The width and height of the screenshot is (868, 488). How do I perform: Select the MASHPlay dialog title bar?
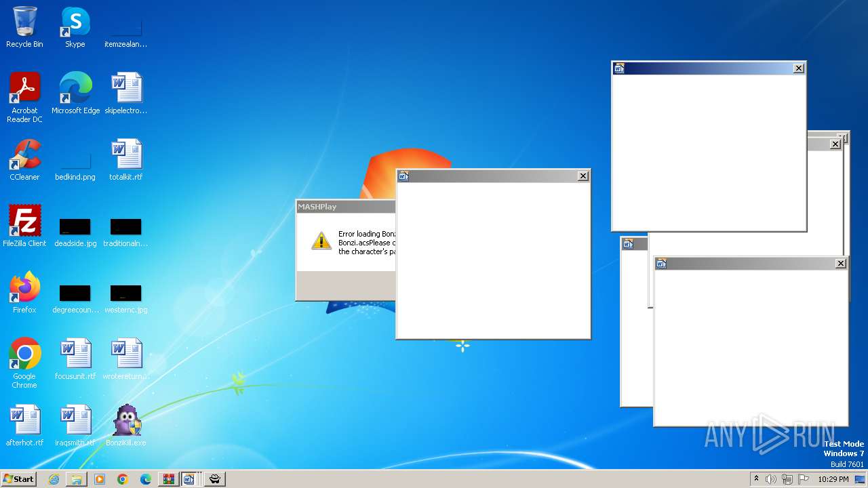346,207
